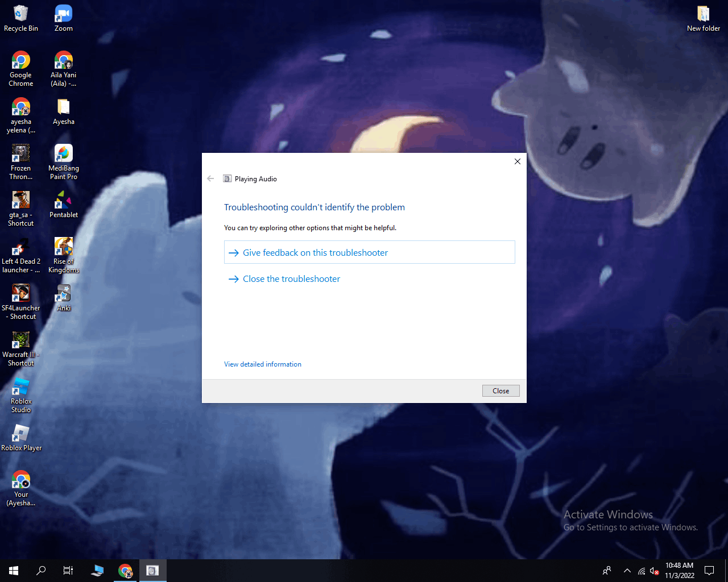Select the Google Chrome desktop icon
The image size is (728, 582).
click(x=21, y=69)
